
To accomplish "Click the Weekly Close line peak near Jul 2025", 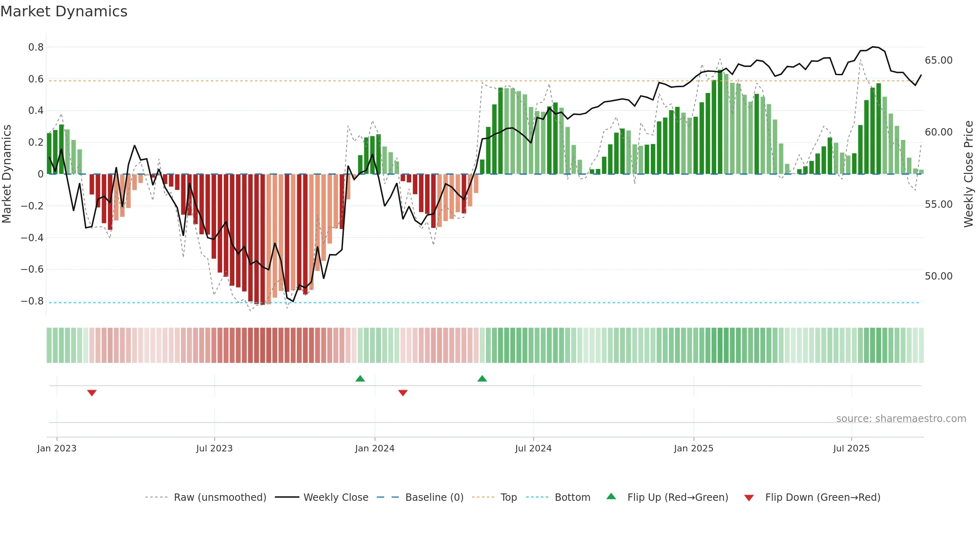I will [x=873, y=47].
